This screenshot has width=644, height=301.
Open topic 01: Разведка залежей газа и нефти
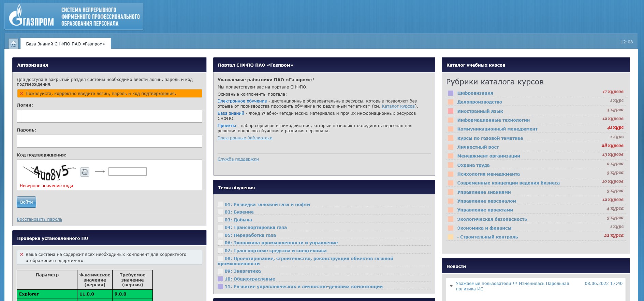coord(267,205)
